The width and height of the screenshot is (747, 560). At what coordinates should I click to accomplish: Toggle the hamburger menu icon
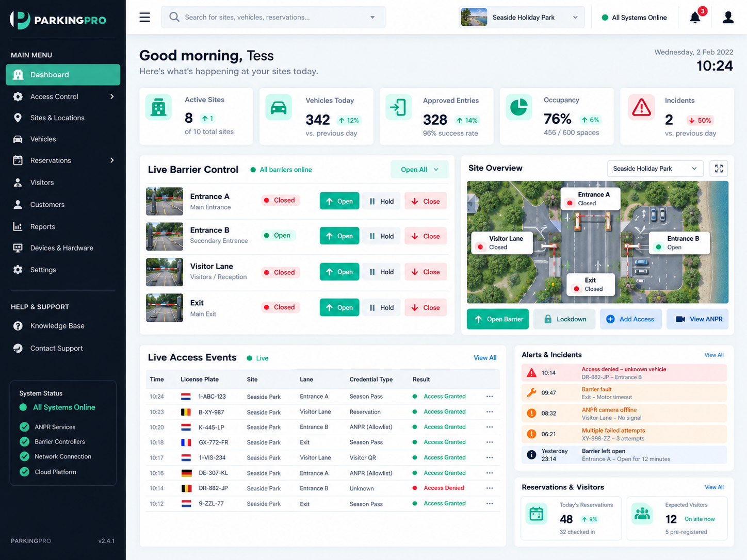(145, 17)
